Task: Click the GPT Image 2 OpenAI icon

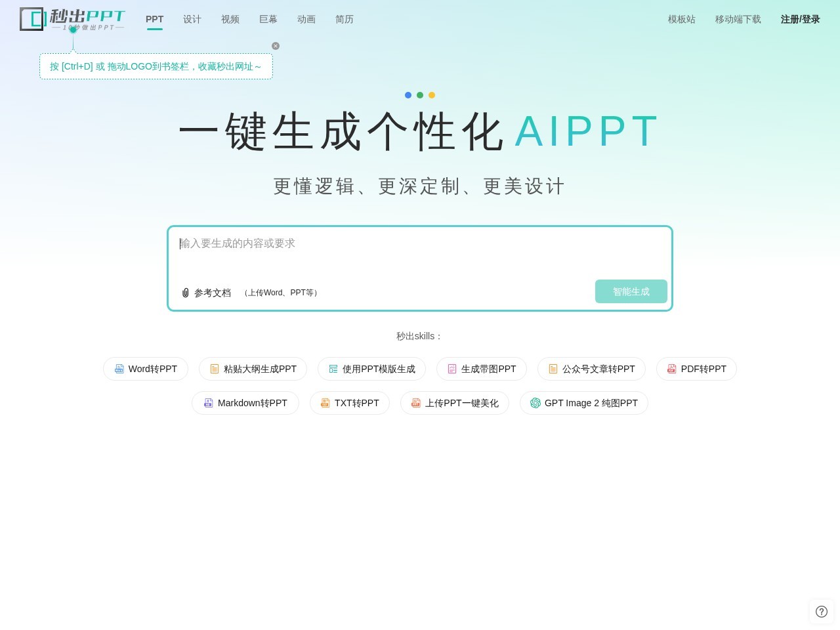Action: (x=535, y=403)
